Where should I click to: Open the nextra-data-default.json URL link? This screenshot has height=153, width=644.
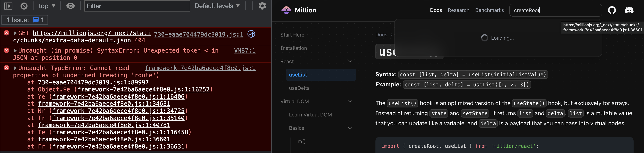(82, 37)
